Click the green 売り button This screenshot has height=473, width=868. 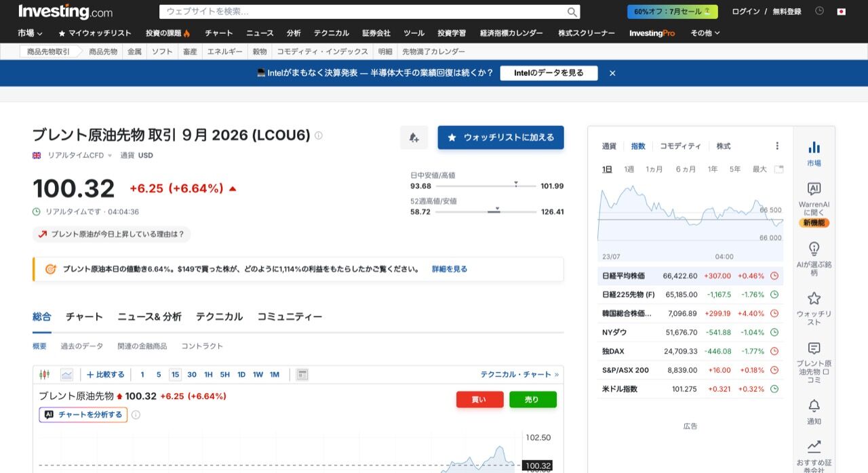(532, 400)
